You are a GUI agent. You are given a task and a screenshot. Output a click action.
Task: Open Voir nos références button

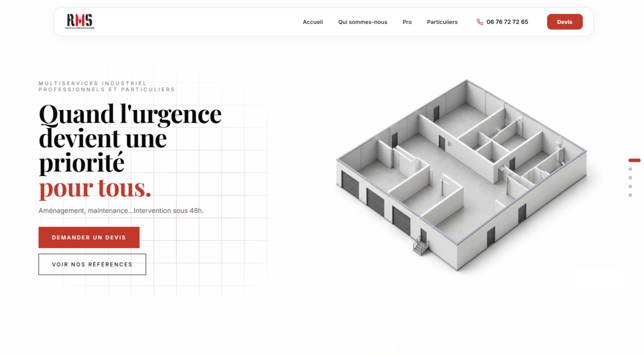[x=92, y=264]
